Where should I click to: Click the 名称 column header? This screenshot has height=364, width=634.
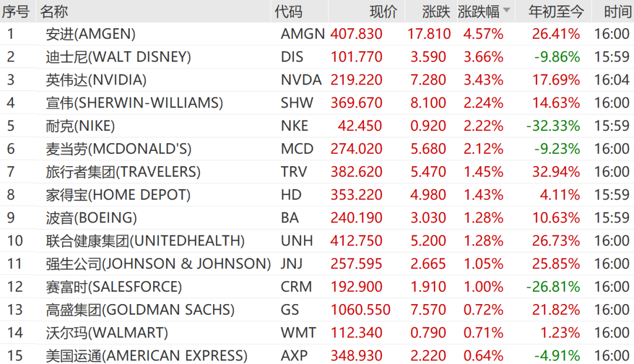(53, 11)
